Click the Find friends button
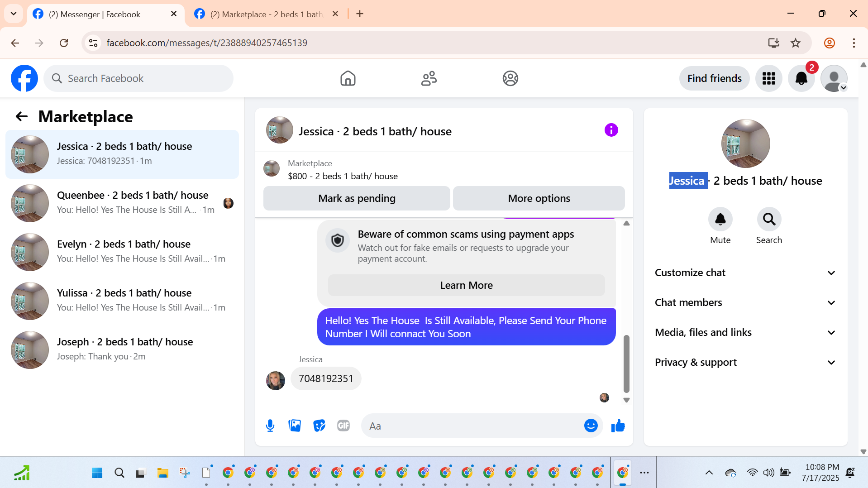This screenshot has width=868, height=488. [x=714, y=78]
